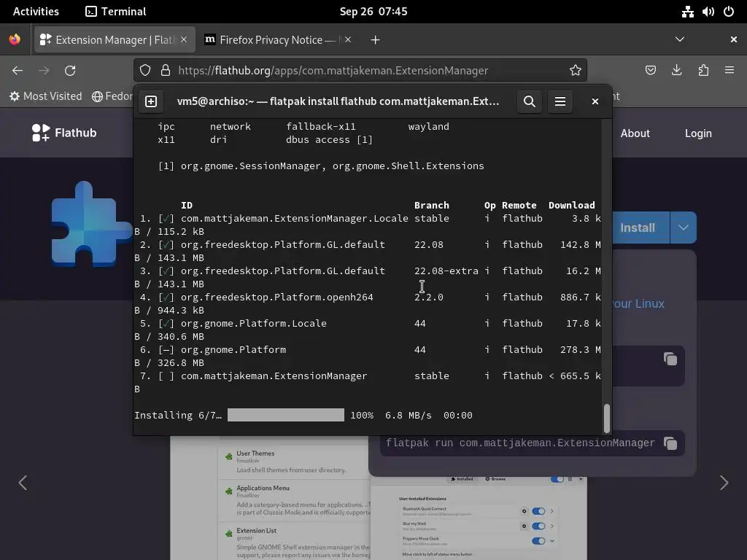The image size is (747, 560).
Task: Close the Extension Manager tab
Action: 184,39
